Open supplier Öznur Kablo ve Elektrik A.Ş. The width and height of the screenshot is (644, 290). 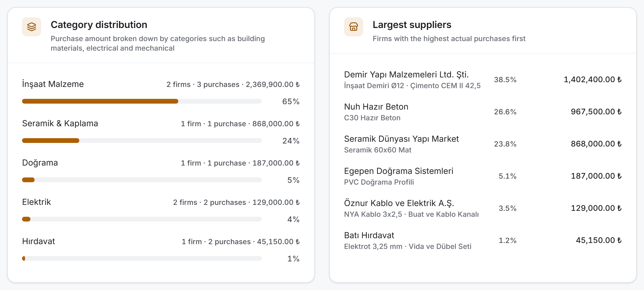(399, 203)
